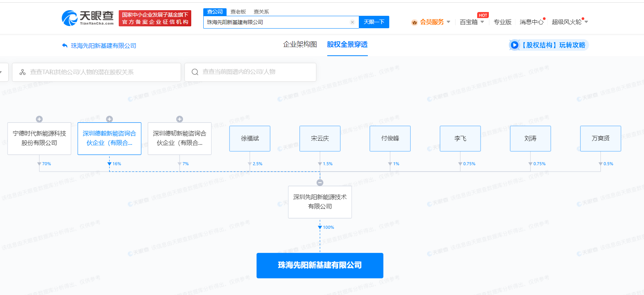Click the 100% ownership label
644x295 pixels.
[328, 227]
